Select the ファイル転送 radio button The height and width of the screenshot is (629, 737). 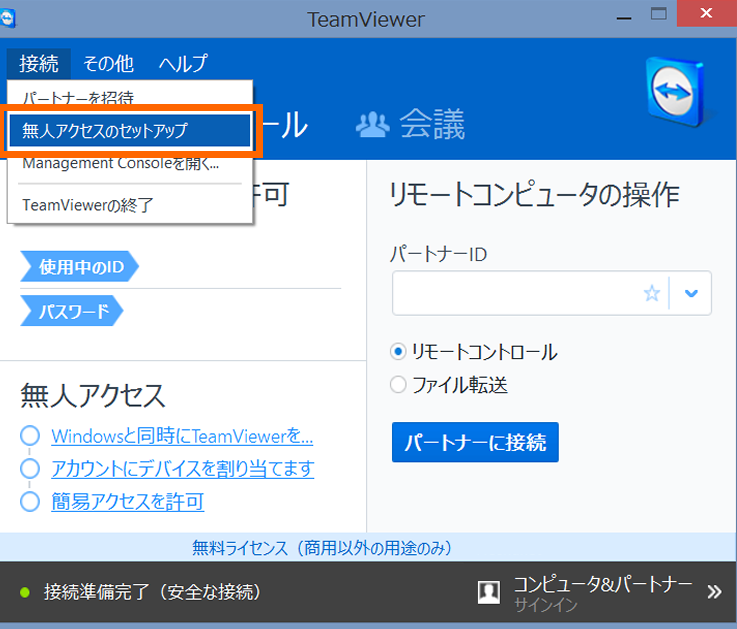point(398,385)
